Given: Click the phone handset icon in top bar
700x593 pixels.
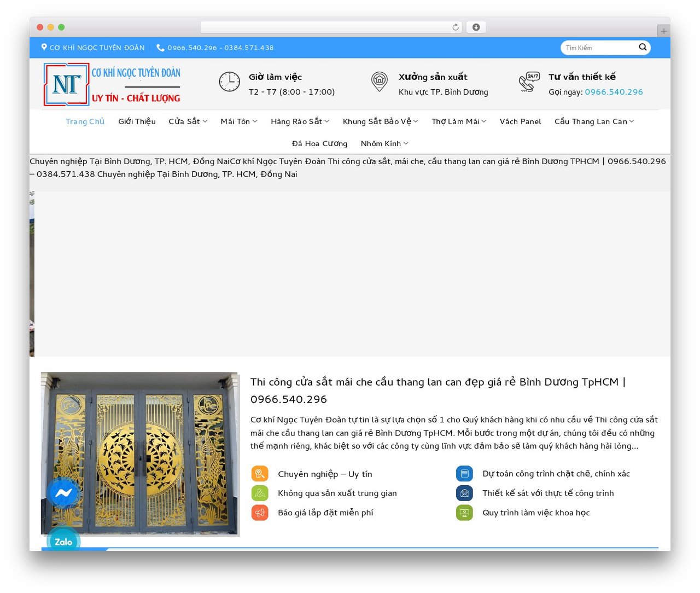Looking at the screenshot, I should point(160,48).
